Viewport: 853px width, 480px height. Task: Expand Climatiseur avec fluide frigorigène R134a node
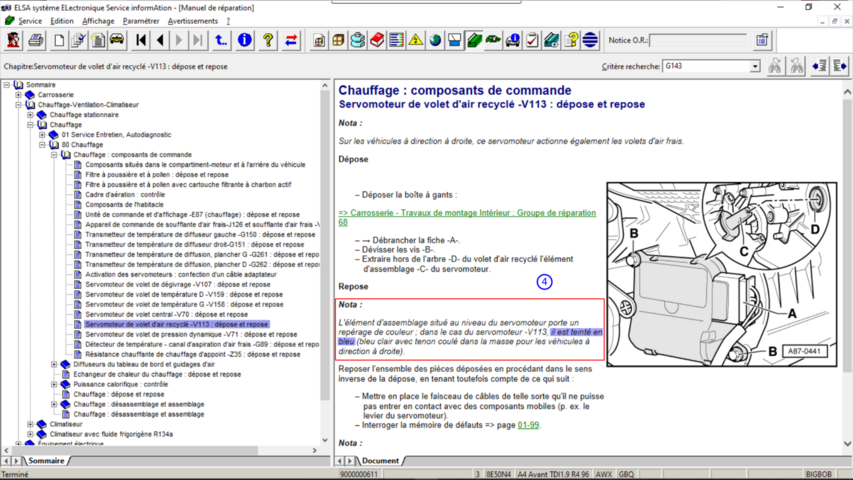(30, 434)
